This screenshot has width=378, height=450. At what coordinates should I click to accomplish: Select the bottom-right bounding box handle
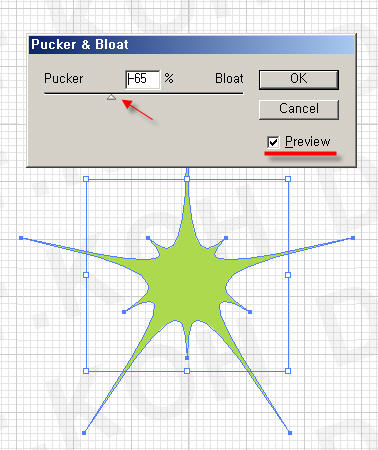point(288,371)
